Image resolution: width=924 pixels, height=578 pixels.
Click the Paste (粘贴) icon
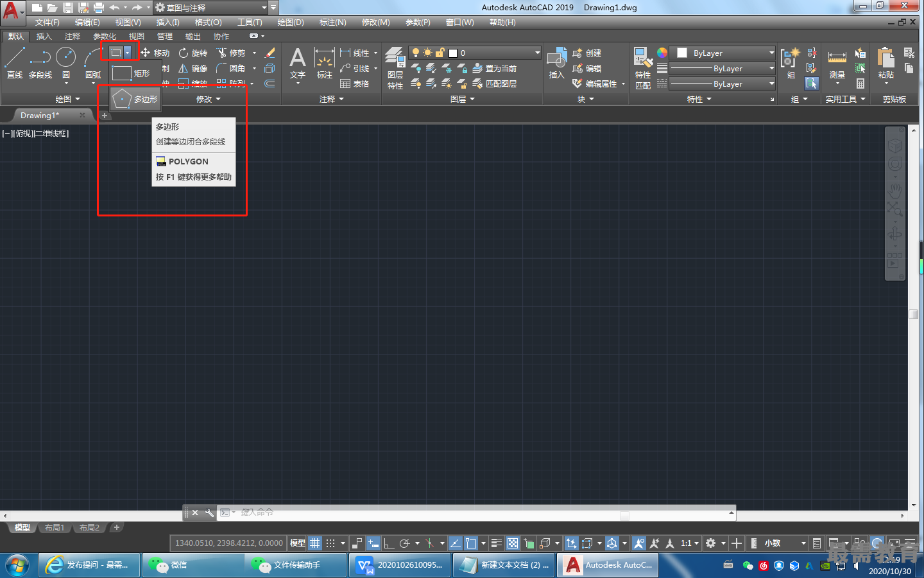click(886, 63)
